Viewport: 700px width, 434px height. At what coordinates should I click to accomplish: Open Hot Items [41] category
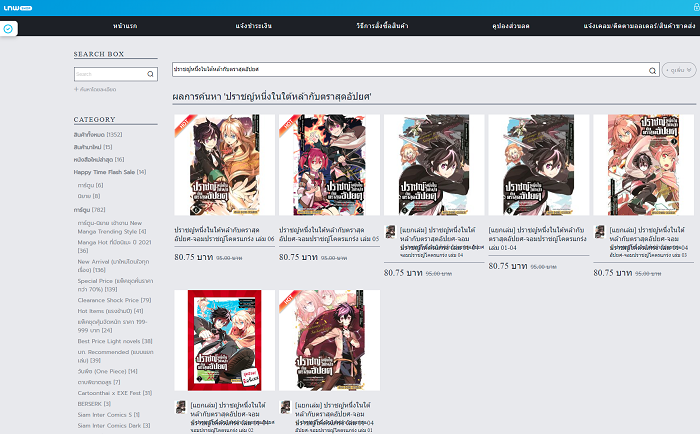point(110,311)
